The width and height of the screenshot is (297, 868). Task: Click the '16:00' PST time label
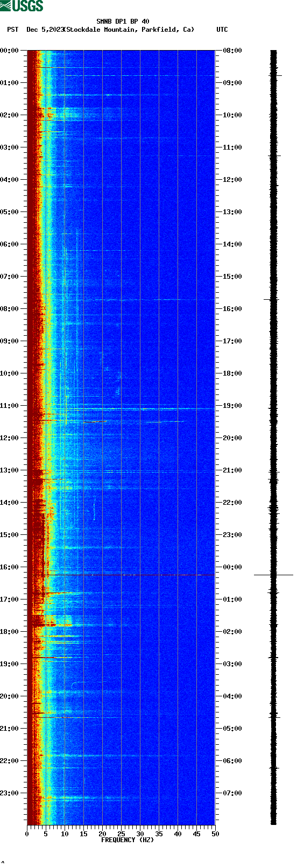(x=10, y=567)
